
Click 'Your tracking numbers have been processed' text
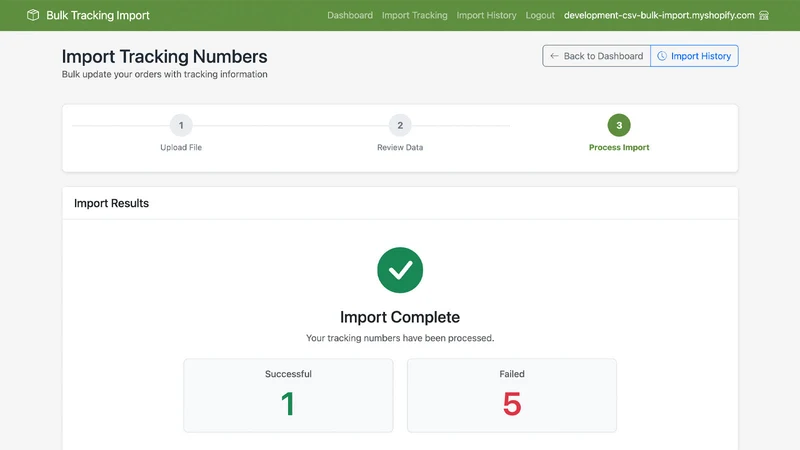pyautogui.click(x=400, y=338)
